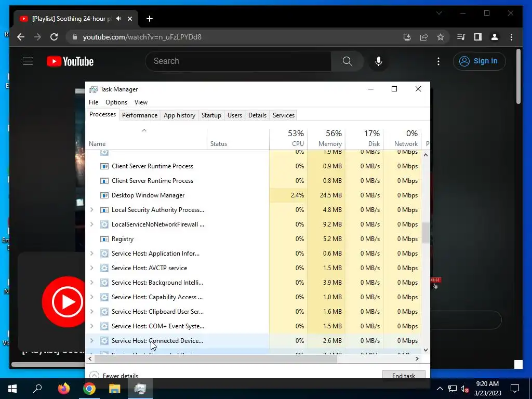Open a new Chrome tab

(150, 19)
